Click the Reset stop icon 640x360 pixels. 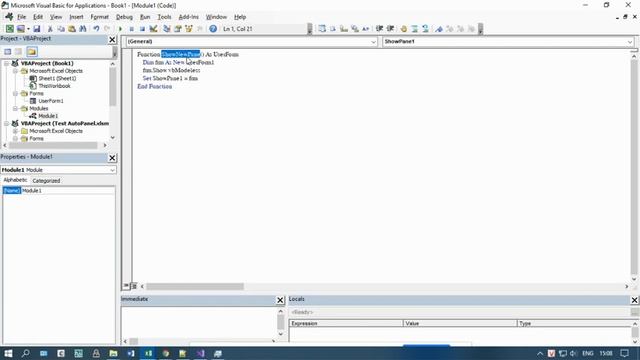click(x=142, y=29)
